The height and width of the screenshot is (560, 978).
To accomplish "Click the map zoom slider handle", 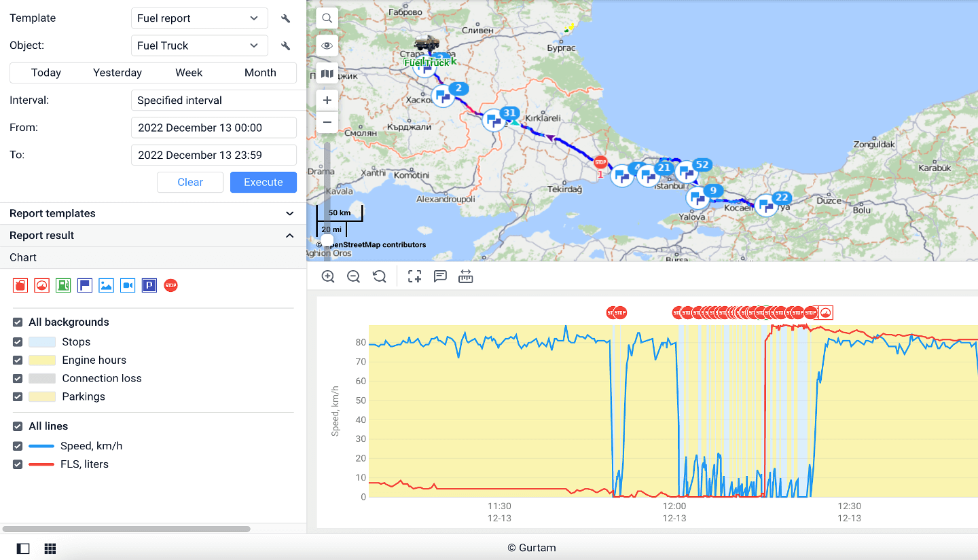I will [327, 239].
